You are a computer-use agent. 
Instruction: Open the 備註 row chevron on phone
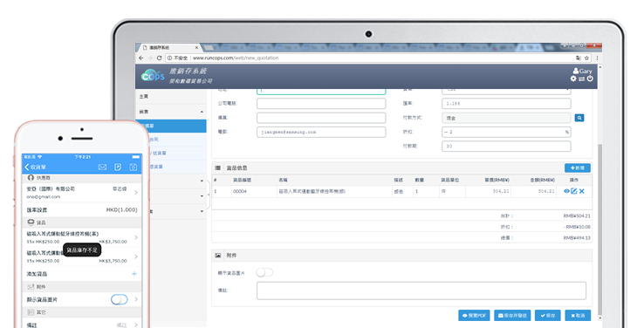click(x=136, y=325)
